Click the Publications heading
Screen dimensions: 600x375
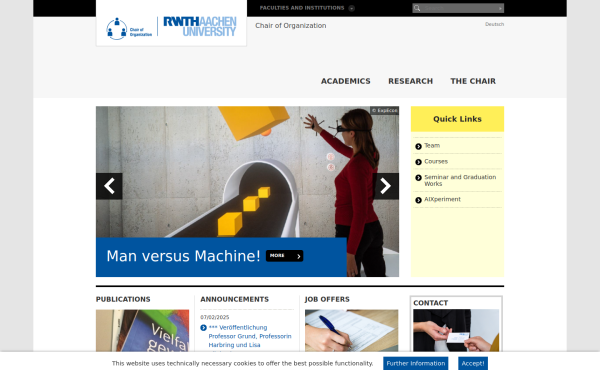pos(123,299)
